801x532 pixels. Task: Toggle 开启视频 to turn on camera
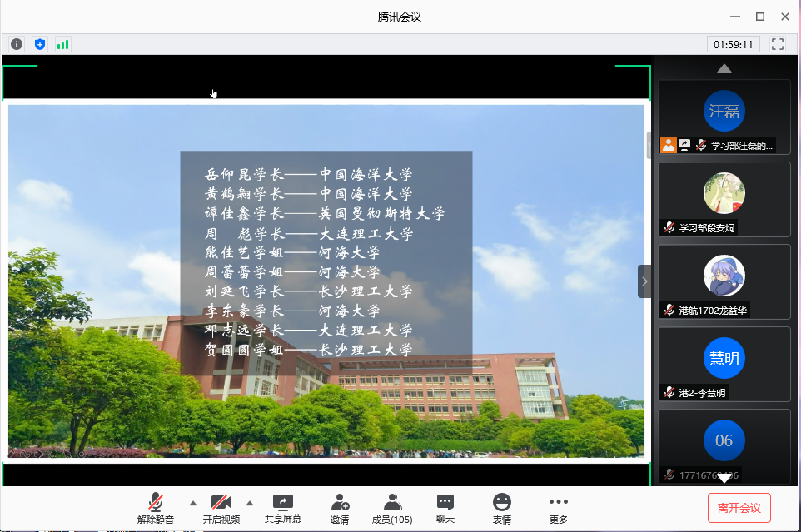[221, 508]
